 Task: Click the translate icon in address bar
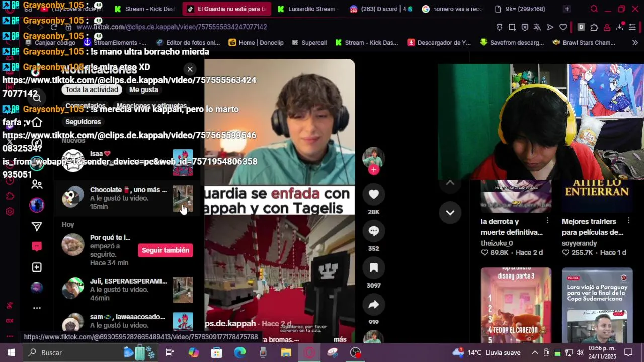(537, 27)
